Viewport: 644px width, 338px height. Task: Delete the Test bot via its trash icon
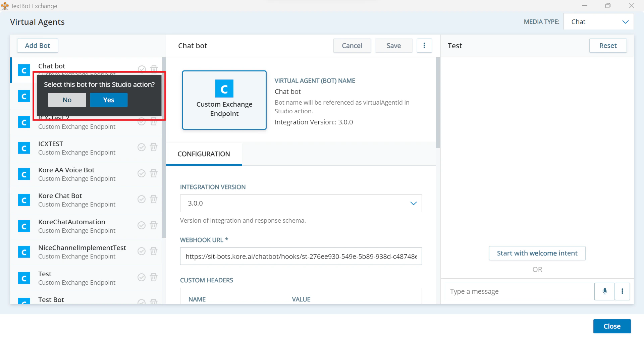coord(154,277)
